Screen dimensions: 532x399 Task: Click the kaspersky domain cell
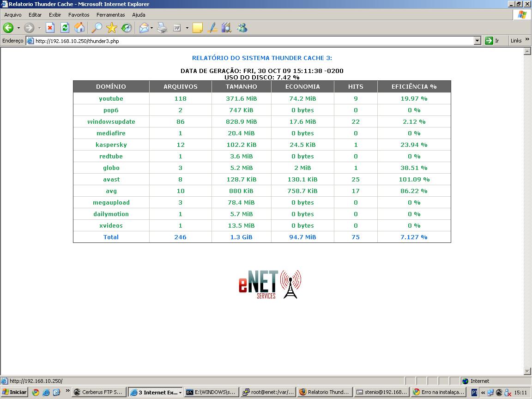point(111,145)
